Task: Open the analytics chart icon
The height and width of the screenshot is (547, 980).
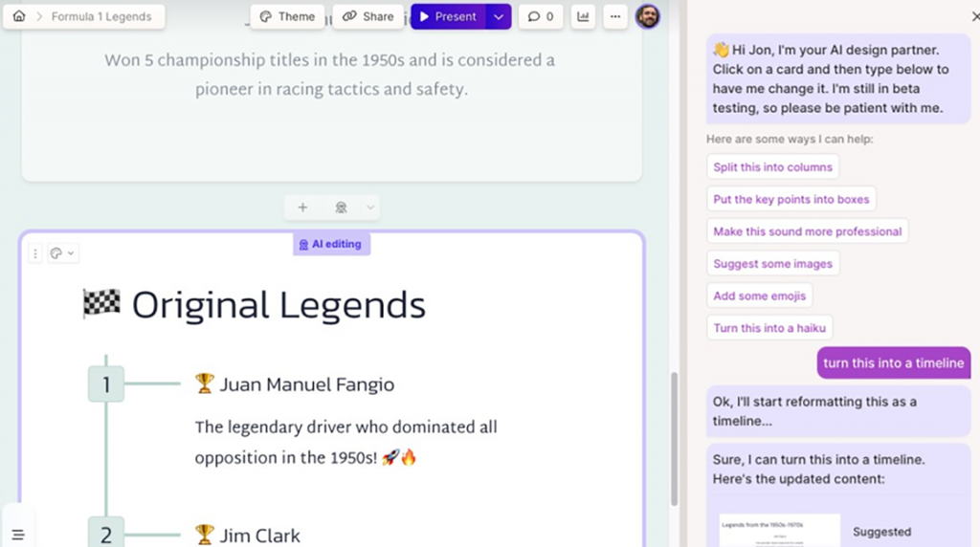Action: tap(583, 17)
